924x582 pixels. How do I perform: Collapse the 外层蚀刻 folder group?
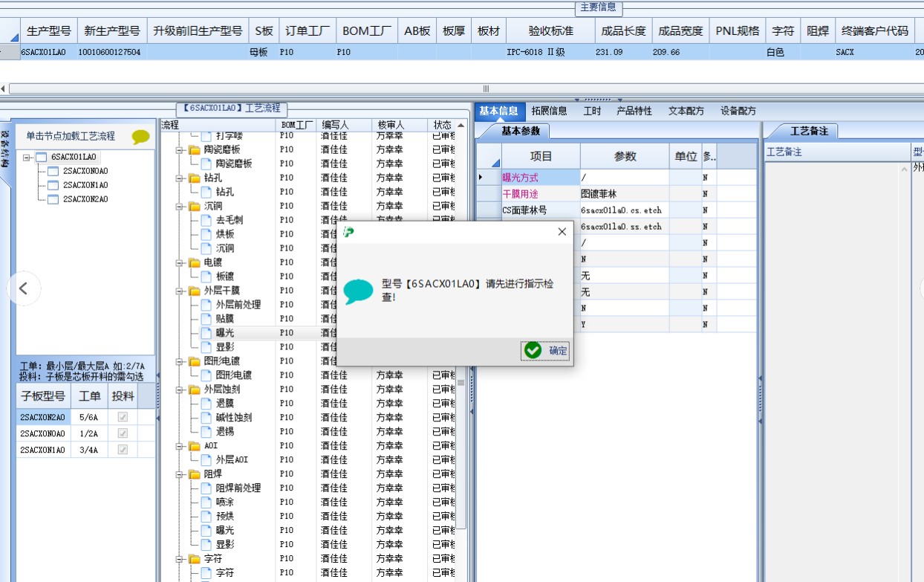180,389
